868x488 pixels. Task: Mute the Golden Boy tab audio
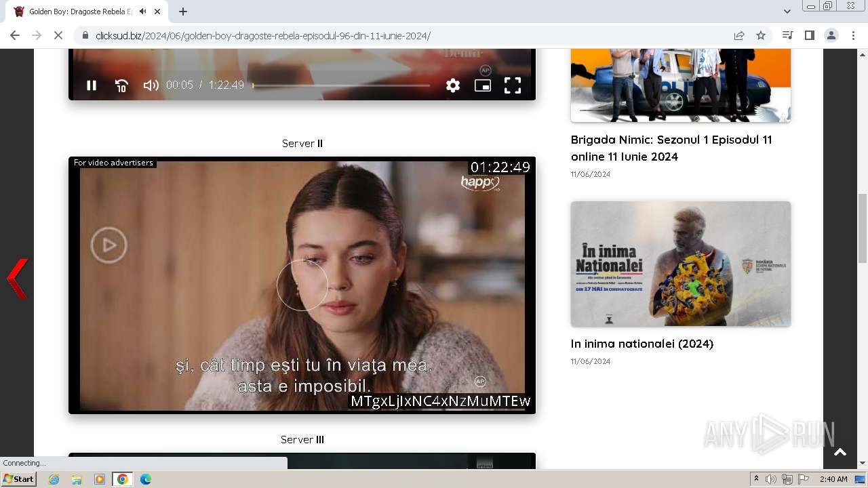click(142, 12)
